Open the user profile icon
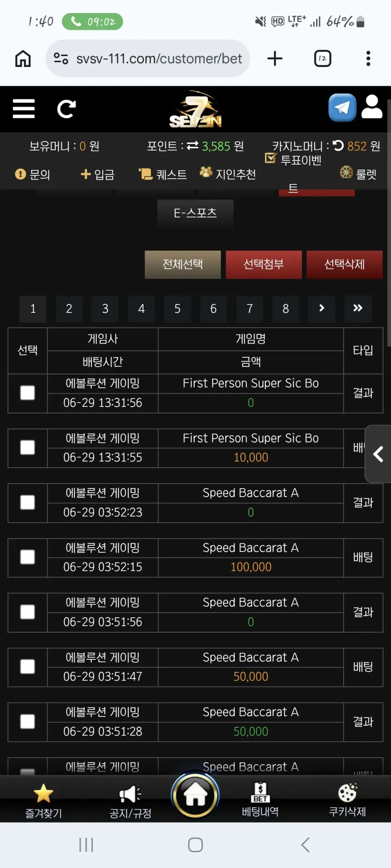The height and width of the screenshot is (868, 391). coord(372,107)
